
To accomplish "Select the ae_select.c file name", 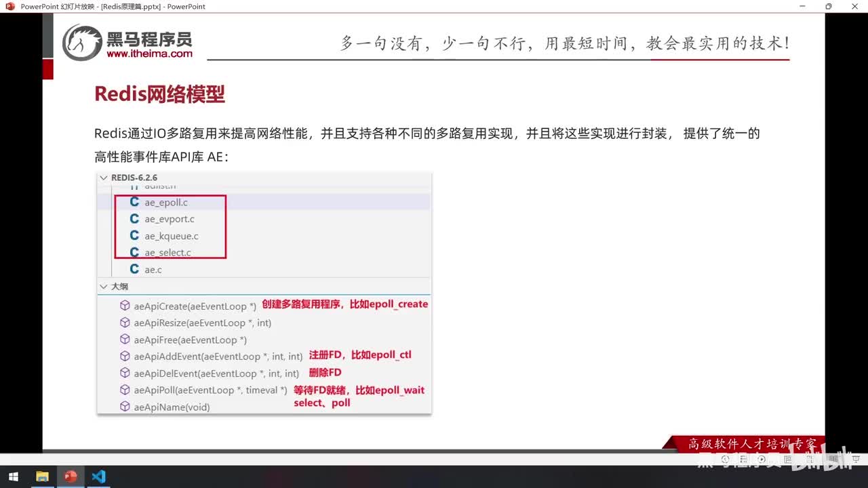I will point(167,253).
